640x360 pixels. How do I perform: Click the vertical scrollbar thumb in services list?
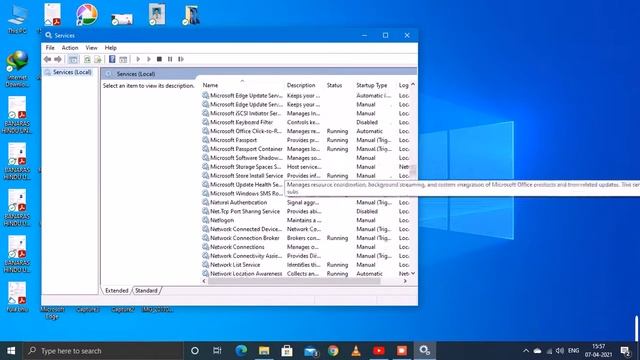pyautogui.click(x=413, y=171)
